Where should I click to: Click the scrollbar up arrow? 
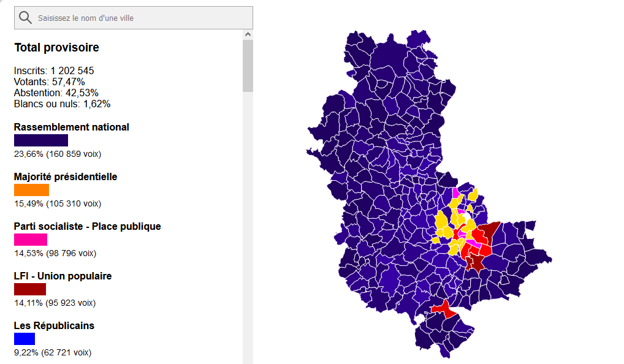click(x=248, y=34)
